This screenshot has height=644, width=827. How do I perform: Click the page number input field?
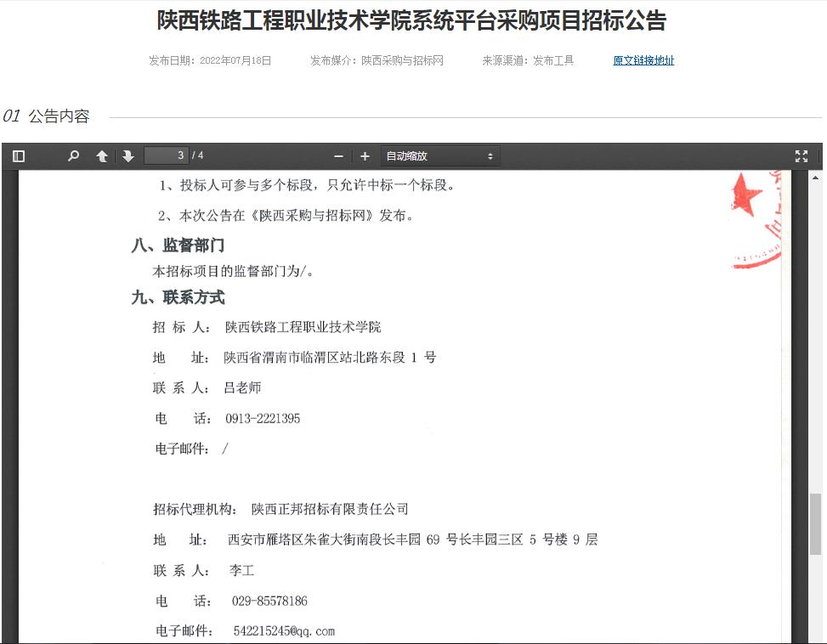tap(166, 155)
